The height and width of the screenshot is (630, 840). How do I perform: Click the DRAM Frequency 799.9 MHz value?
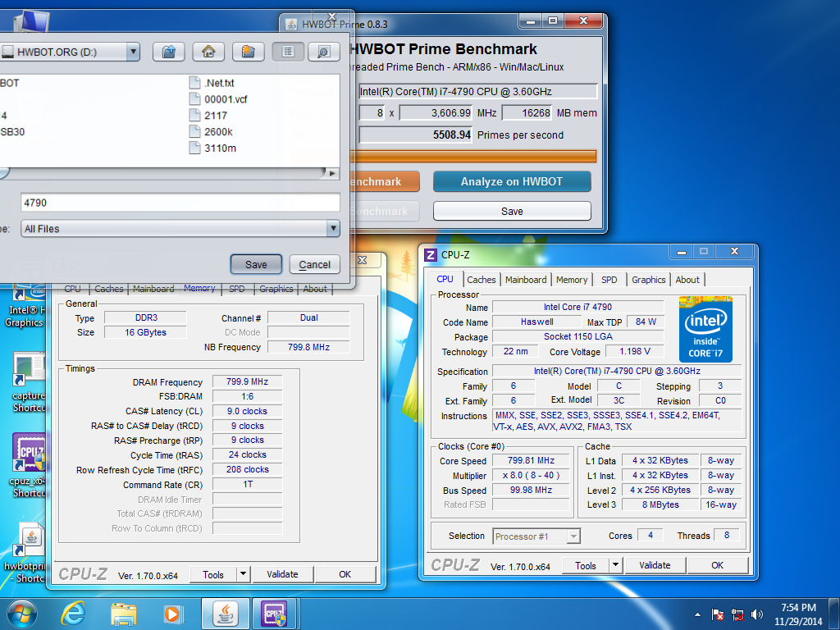(247, 381)
